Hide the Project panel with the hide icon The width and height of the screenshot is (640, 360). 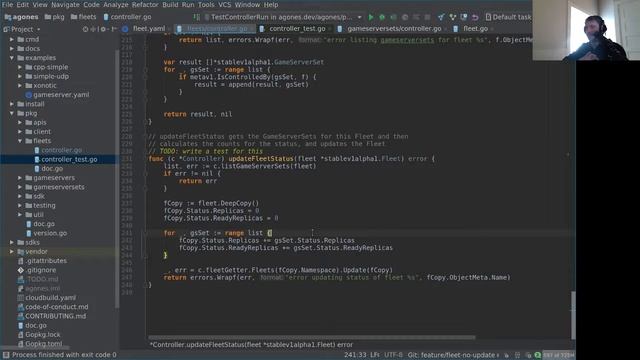pos(113,29)
